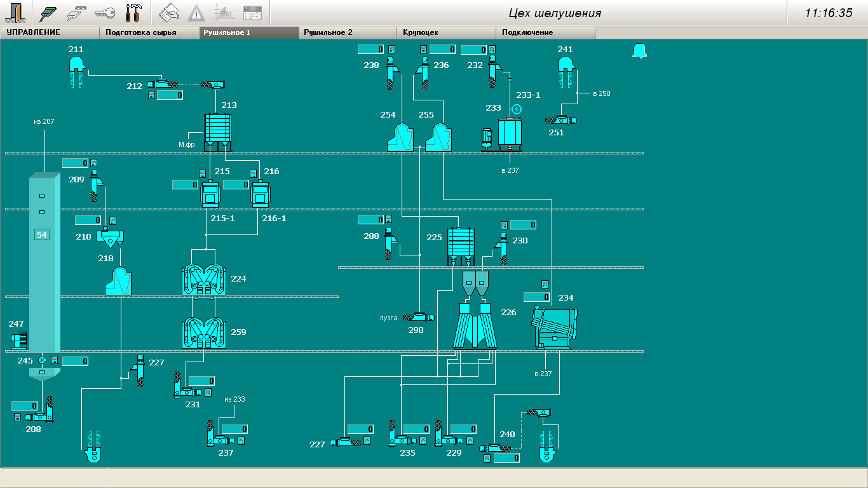The height and width of the screenshot is (488, 868).
Task: Click the valve symbol 245
Action: coord(43,360)
